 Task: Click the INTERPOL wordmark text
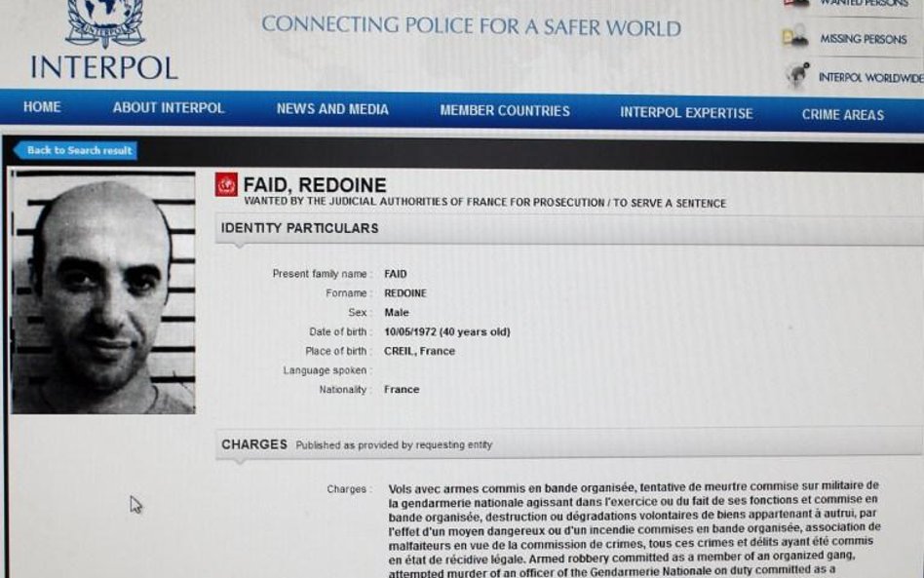click(x=103, y=67)
